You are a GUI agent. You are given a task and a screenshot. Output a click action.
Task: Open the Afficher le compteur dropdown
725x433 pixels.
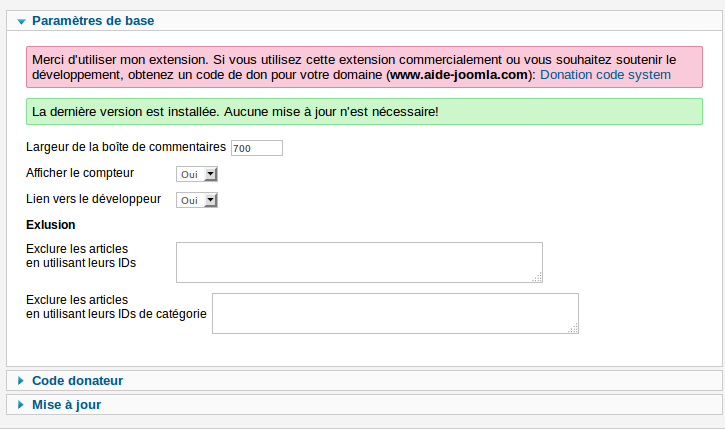197,174
